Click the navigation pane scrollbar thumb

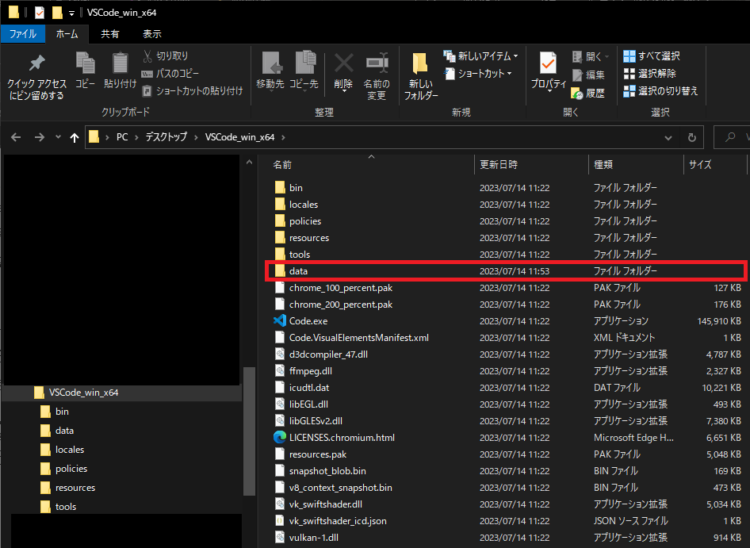pyautogui.click(x=249, y=431)
